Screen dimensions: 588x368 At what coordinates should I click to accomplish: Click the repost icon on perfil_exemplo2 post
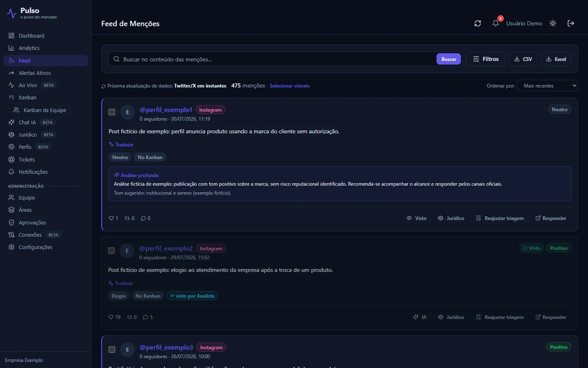coord(129,317)
